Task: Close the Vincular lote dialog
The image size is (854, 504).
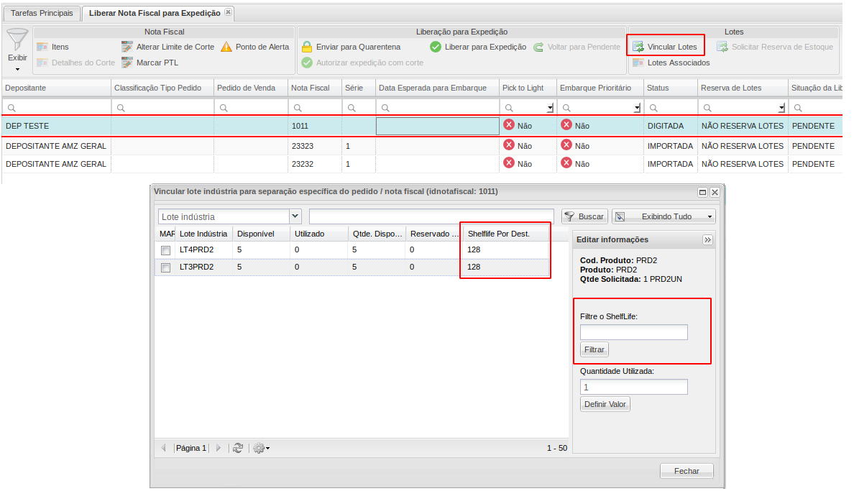Action: coord(715,193)
